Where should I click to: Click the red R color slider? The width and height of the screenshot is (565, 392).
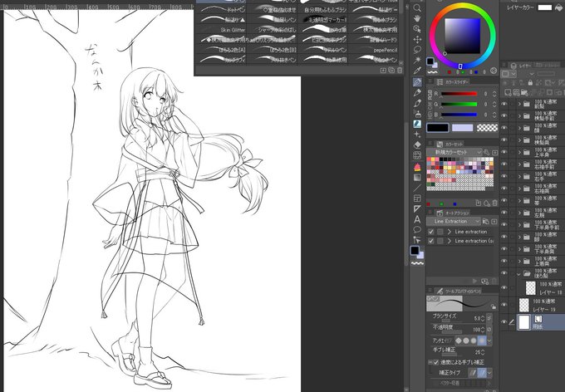coord(459,94)
